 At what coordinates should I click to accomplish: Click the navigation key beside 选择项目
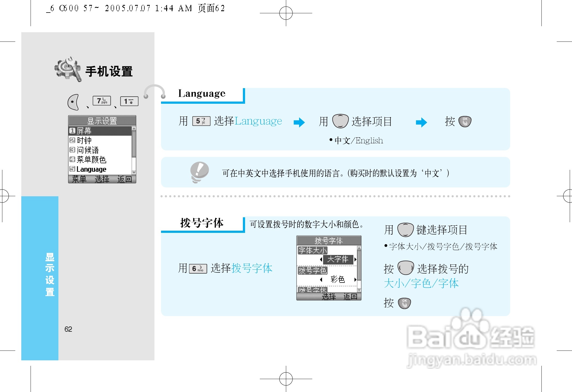(340, 121)
